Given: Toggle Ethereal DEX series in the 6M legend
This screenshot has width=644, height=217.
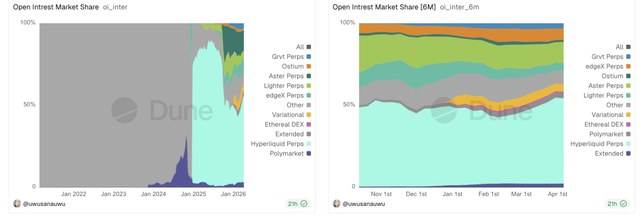Looking at the screenshot, I should coord(604,124).
